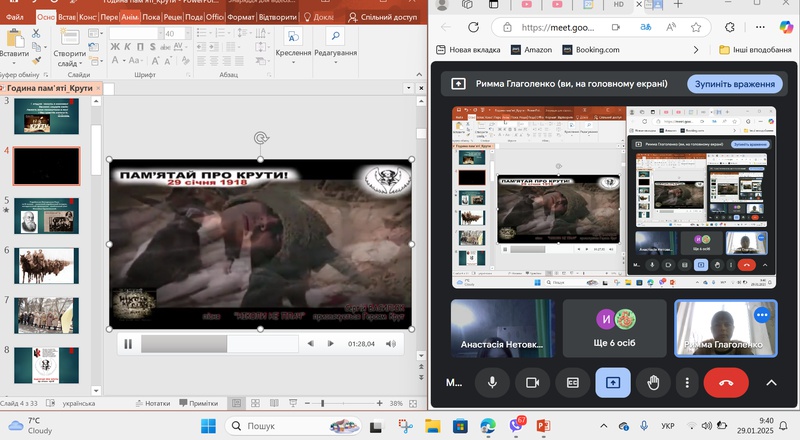The image size is (800, 440).
Task: Open the Booking.com bookmark
Action: 591,50
